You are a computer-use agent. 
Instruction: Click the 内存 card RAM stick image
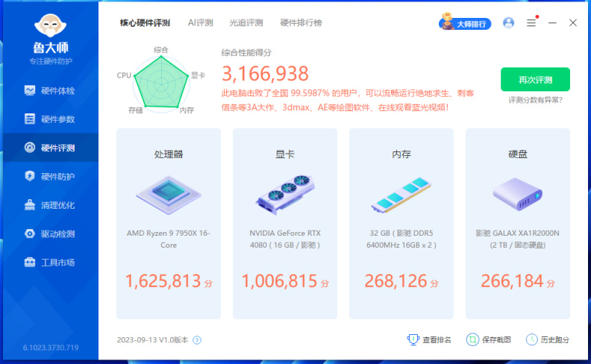pyautogui.click(x=401, y=195)
